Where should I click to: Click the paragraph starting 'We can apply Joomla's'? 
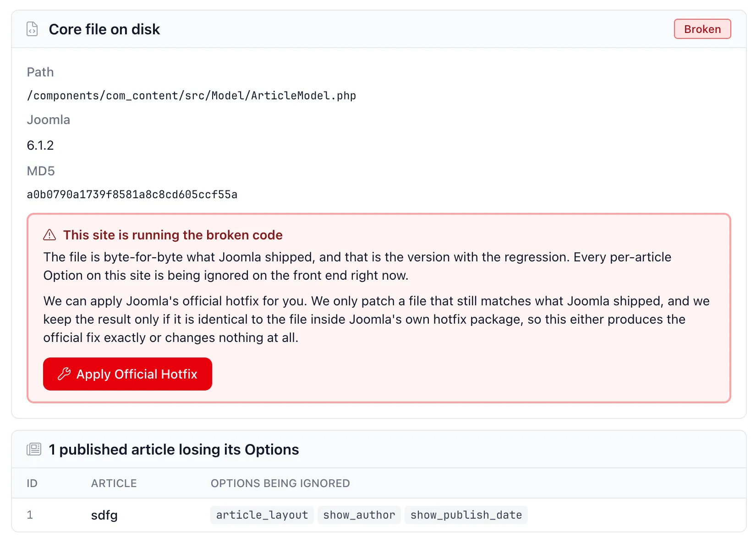(x=377, y=319)
